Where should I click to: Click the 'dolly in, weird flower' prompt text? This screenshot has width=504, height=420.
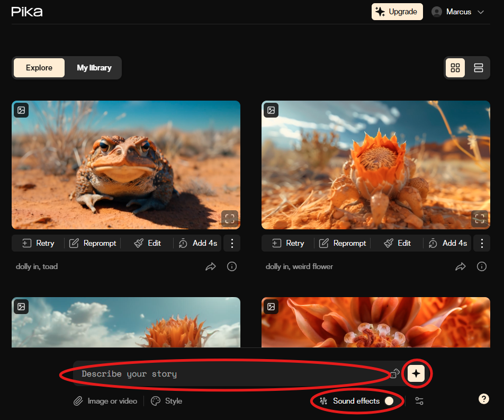pyautogui.click(x=299, y=266)
